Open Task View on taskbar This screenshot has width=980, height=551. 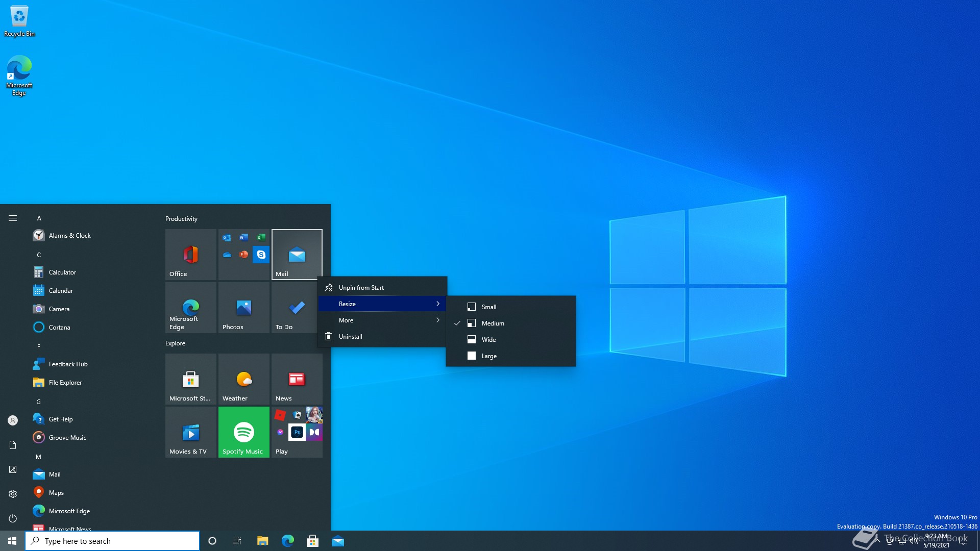pyautogui.click(x=237, y=541)
